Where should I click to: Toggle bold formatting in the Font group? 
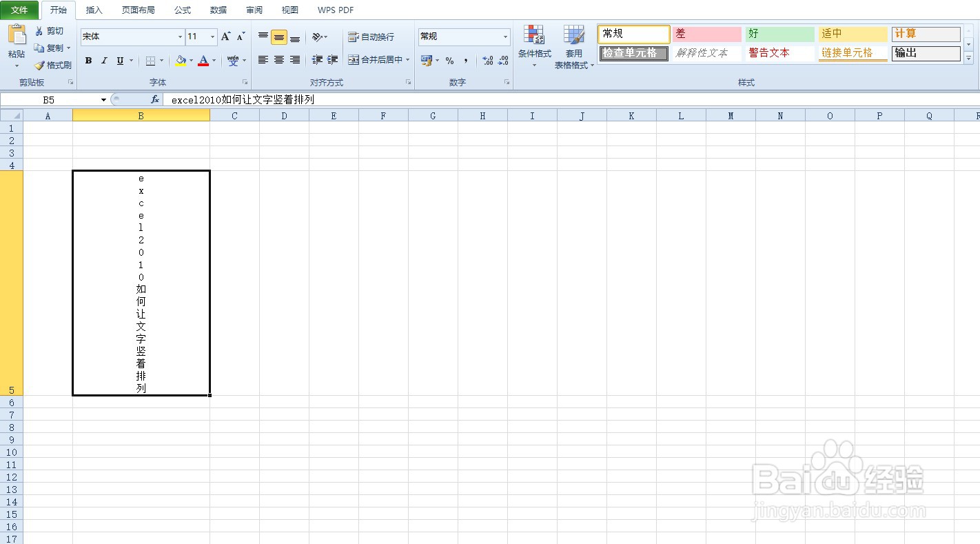coord(88,61)
